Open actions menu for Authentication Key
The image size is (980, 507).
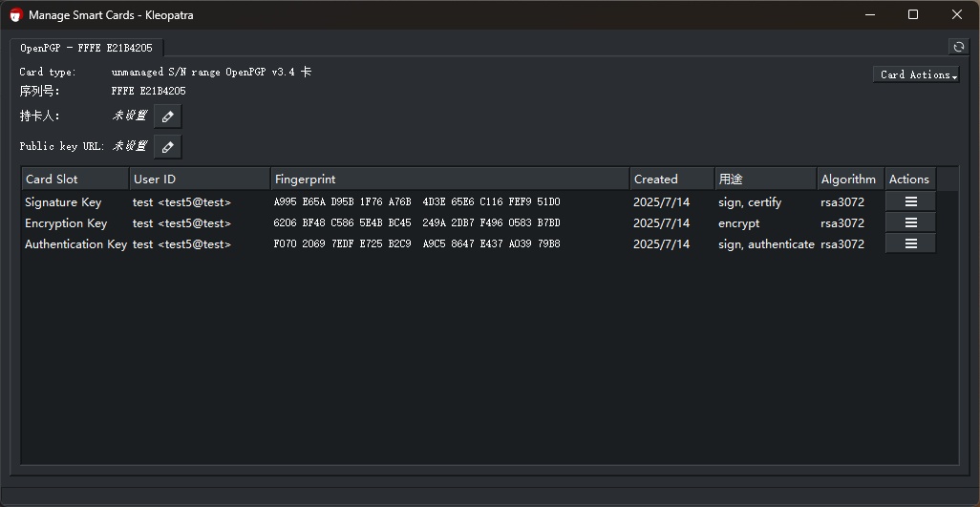[x=910, y=244]
